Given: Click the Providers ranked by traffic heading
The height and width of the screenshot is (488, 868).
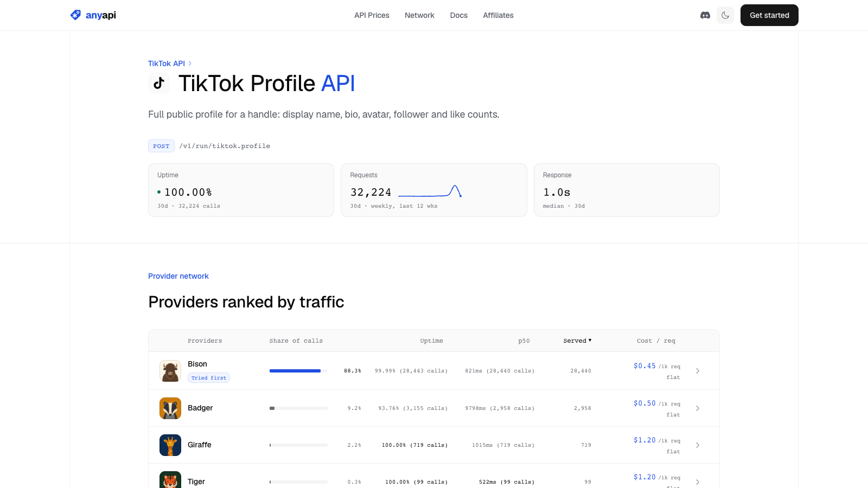Looking at the screenshot, I should [246, 302].
